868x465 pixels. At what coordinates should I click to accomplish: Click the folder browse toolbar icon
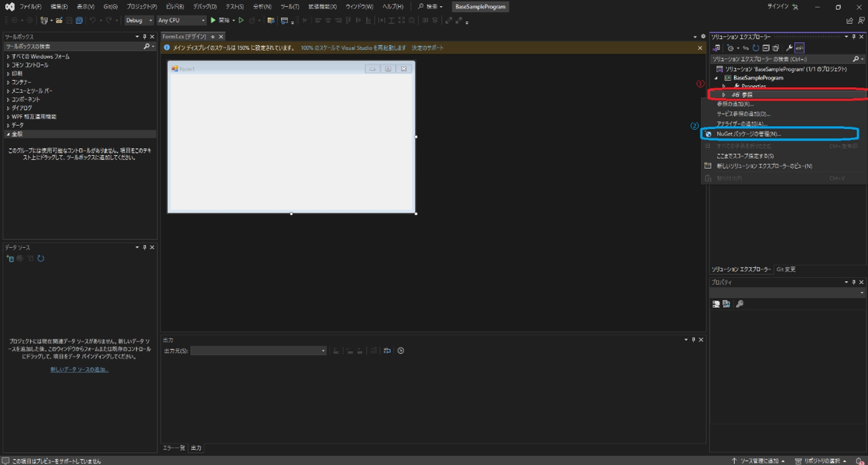click(271, 21)
